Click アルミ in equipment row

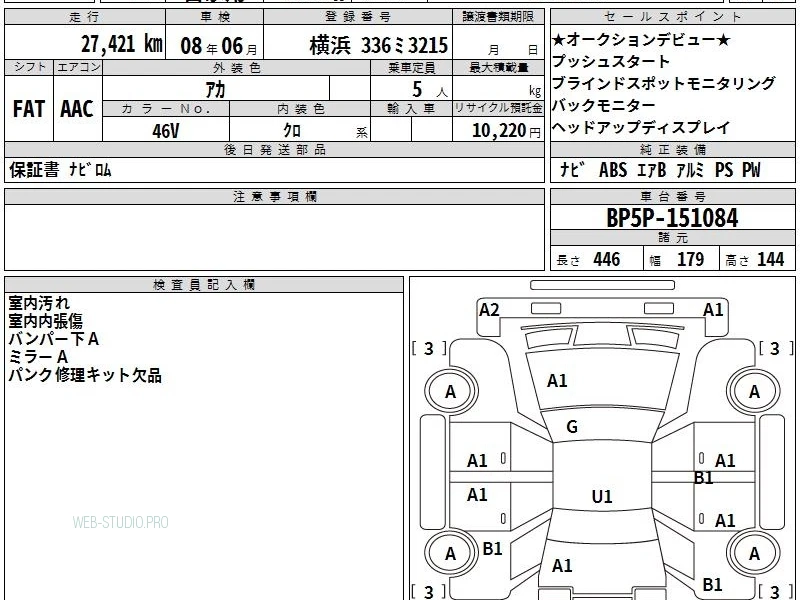tap(690, 170)
